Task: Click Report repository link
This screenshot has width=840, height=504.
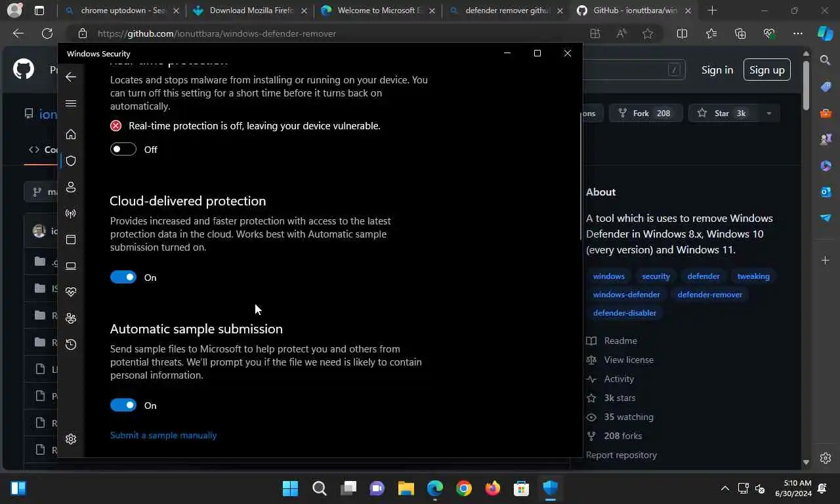Action: 621,455
